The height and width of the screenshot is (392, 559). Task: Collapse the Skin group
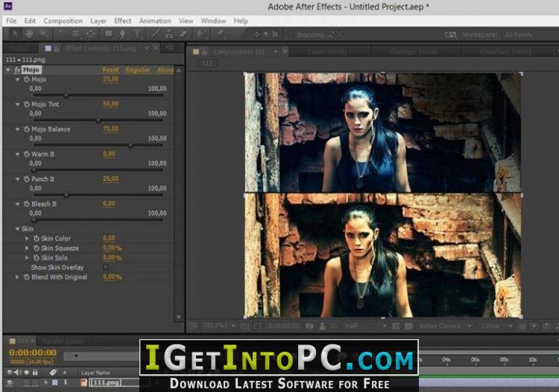pyautogui.click(x=17, y=229)
